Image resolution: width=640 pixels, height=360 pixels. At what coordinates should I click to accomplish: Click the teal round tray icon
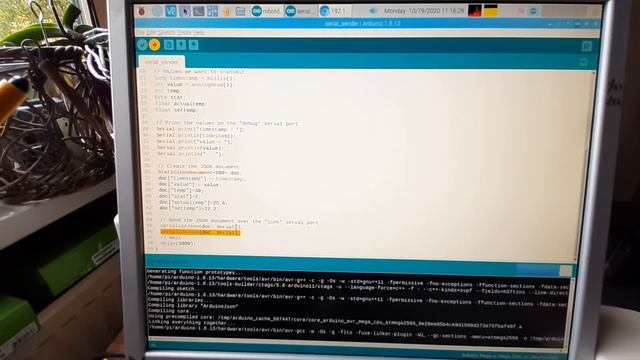(533, 11)
